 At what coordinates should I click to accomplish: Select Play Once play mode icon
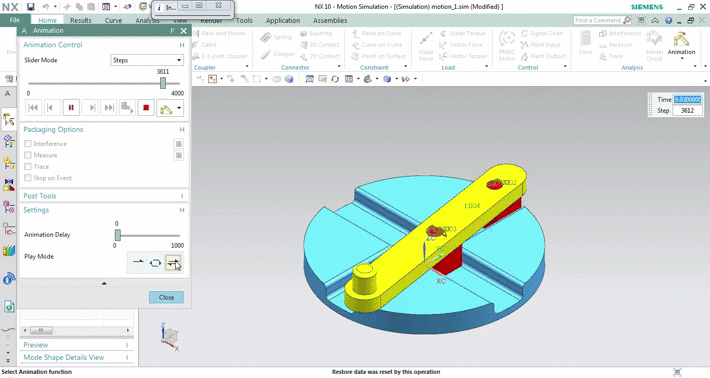pos(138,262)
